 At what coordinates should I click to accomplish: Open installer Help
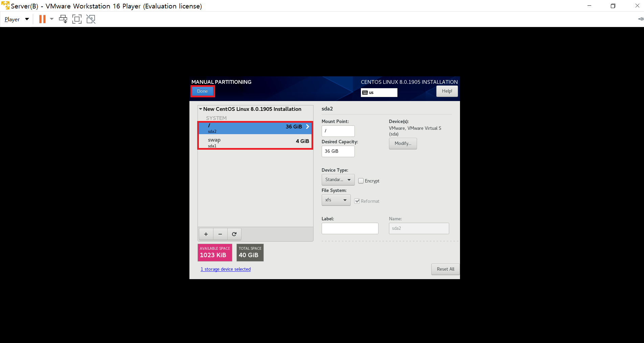[447, 91]
